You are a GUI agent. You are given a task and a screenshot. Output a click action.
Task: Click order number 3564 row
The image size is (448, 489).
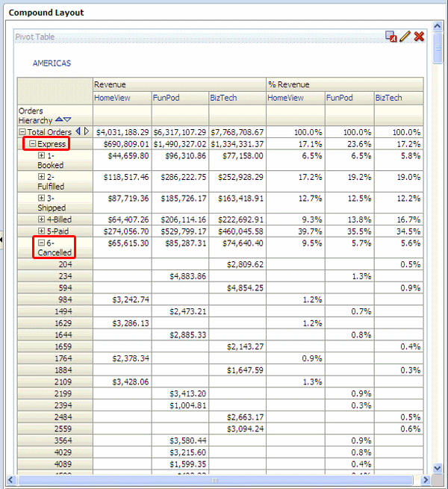click(x=63, y=440)
